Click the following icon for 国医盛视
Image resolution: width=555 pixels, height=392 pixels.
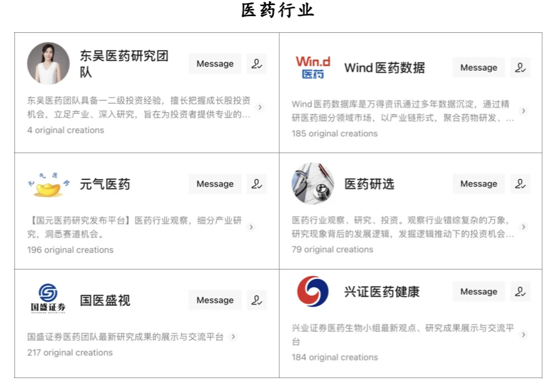pos(257,300)
